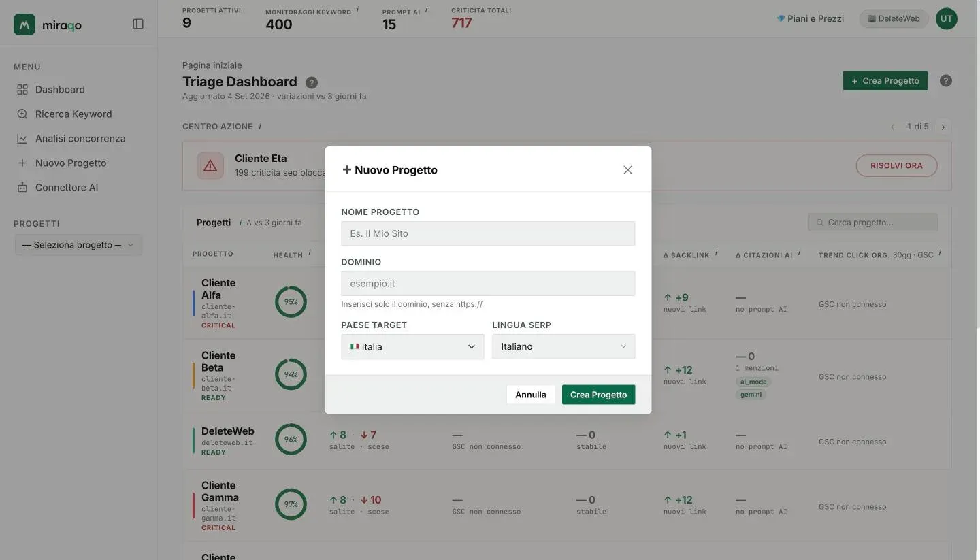The image size is (980, 560).
Task: Click the Criticità Totali 717 counter
Action: (461, 22)
